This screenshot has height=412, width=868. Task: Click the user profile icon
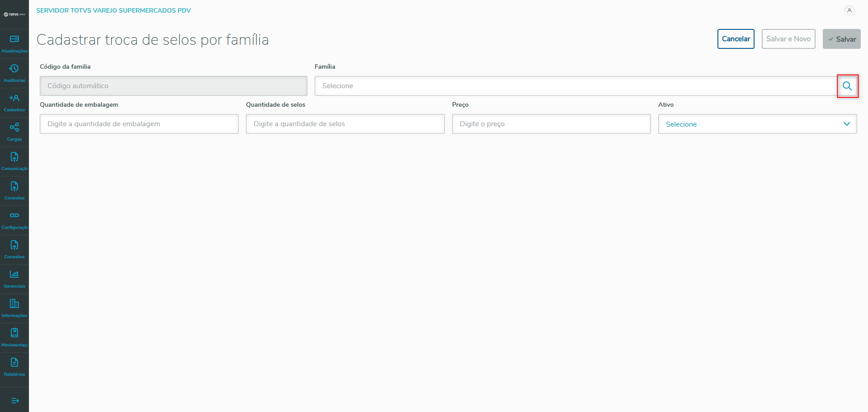pyautogui.click(x=849, y=10)
